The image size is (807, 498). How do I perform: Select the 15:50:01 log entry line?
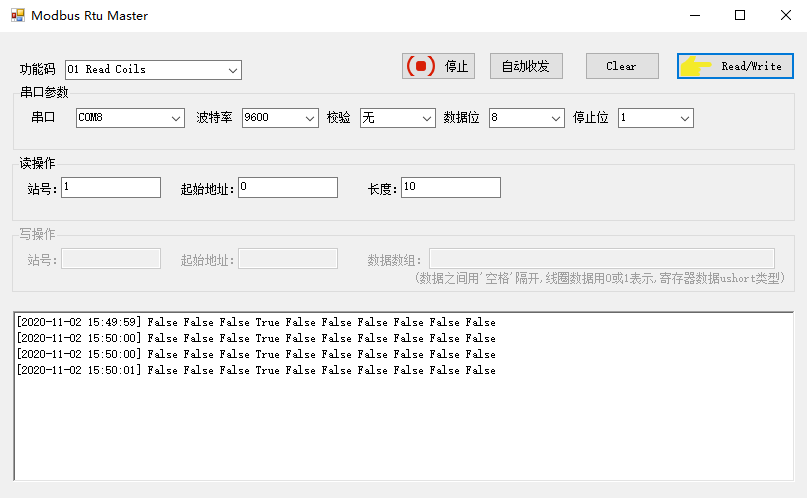256,370
